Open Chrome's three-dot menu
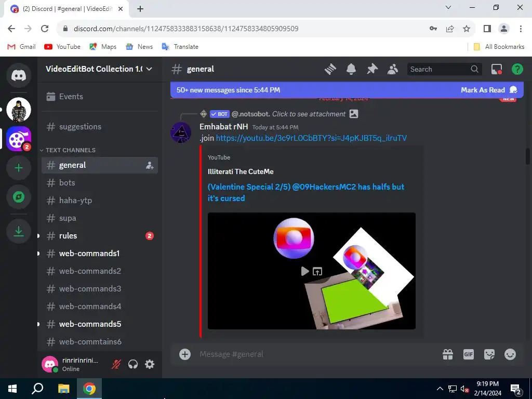The height and width of the screenshot is (399, 532). [x=521, y=29]
